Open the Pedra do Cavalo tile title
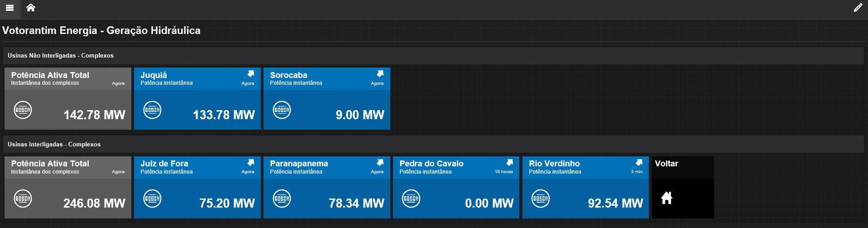The height and width of the screenshot is (228, 868). point(432,164)
